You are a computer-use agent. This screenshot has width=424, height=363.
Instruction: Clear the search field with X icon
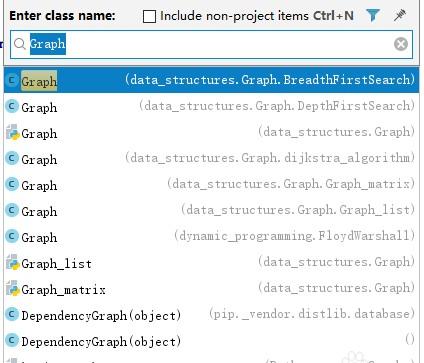[401, 44]
